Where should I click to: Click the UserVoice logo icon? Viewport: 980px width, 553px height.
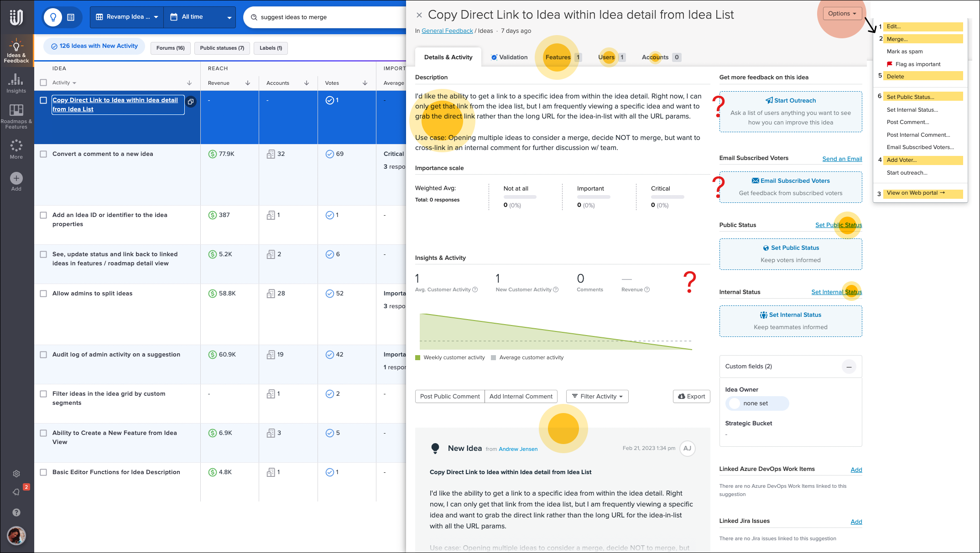[16, 17]
